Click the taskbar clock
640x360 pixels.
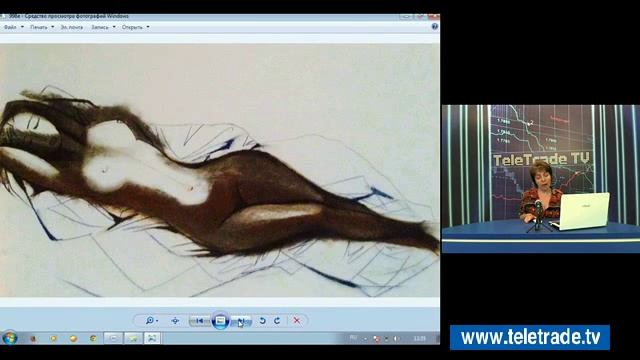point(420,338)
